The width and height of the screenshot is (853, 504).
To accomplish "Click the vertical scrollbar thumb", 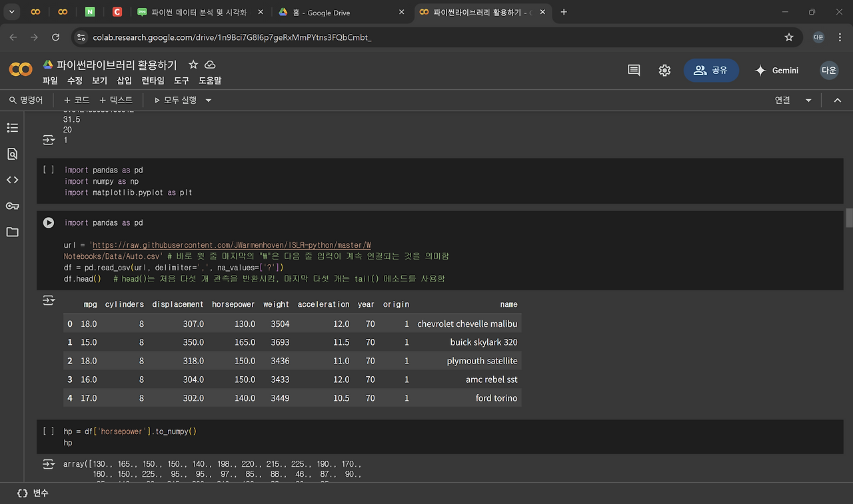I will coord(848,218).
